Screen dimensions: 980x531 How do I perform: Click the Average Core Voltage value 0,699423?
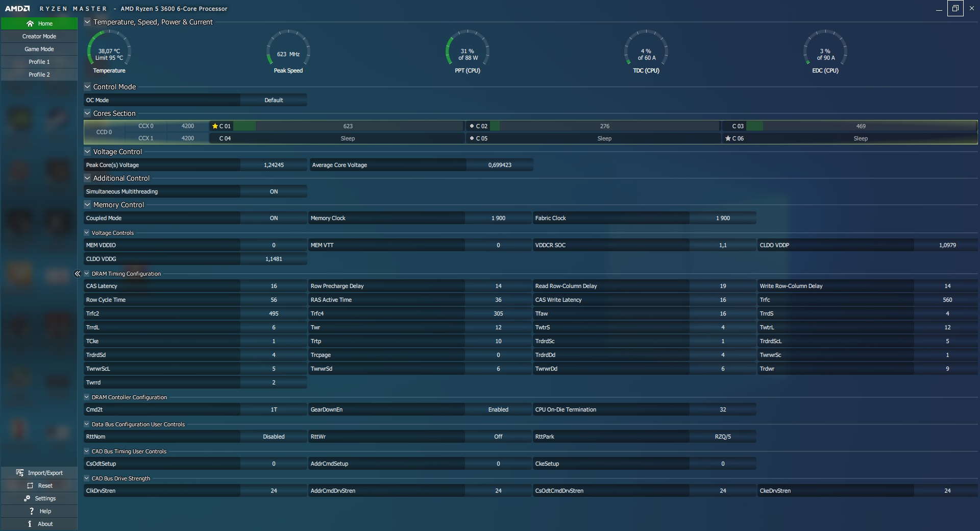(x=500, y=165)
